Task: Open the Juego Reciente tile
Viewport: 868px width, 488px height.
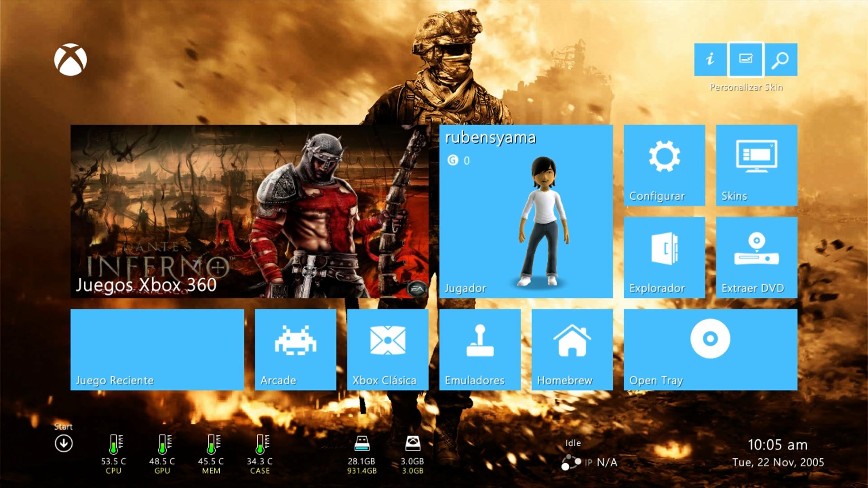Action: (157, 350)
